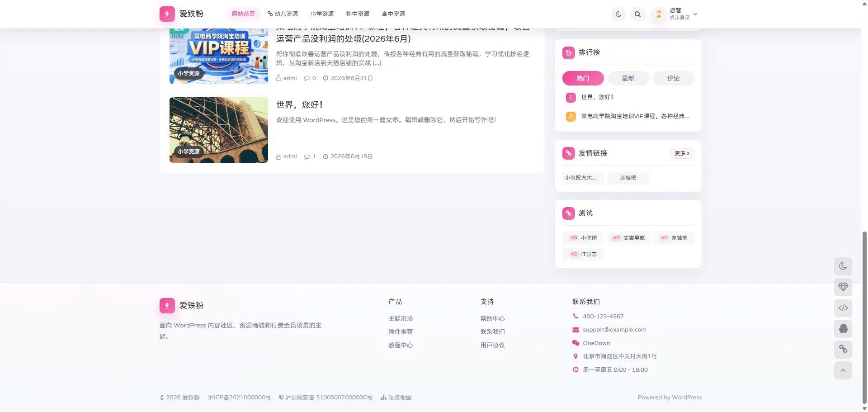Open 小学资源 nav item

coord(322,14)
